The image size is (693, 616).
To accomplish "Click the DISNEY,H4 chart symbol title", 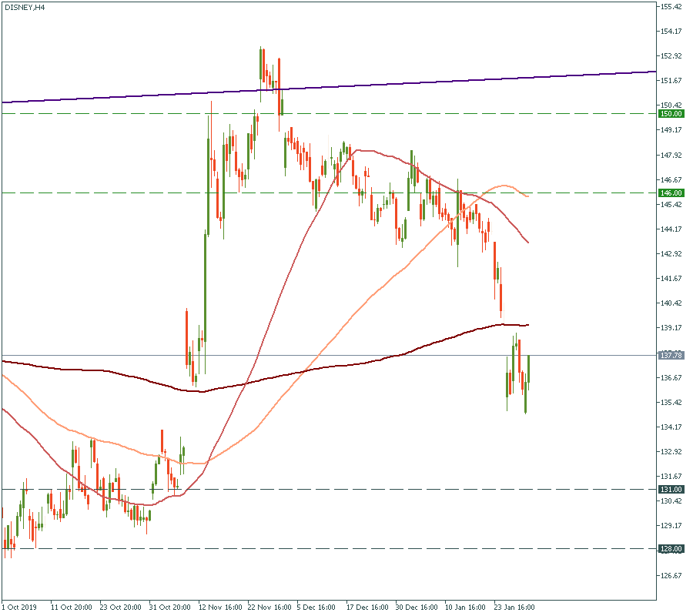I will pos(24,8).
